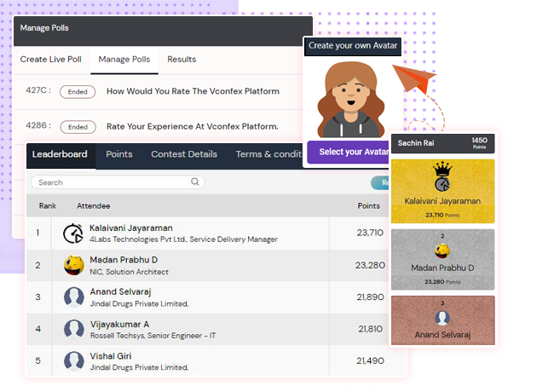Open the Terms & conditions tab
Screen dimensions: 554x392
[x=268, y=154]
